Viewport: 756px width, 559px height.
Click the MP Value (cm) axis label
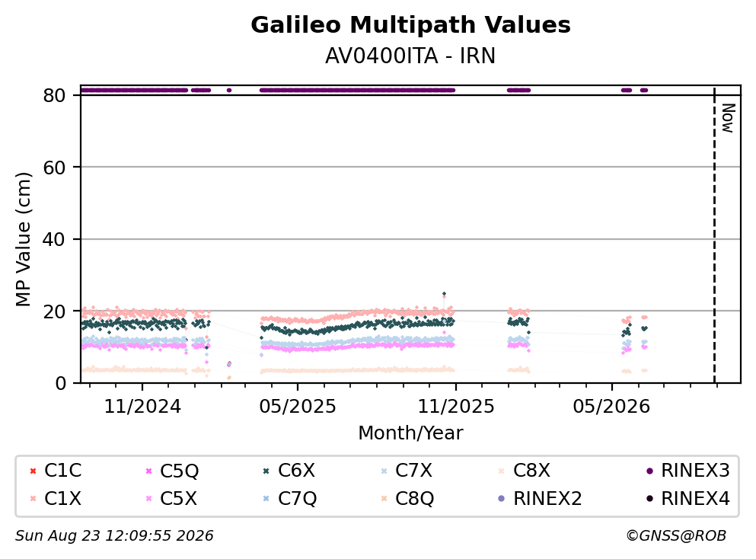tap(23, 239)
